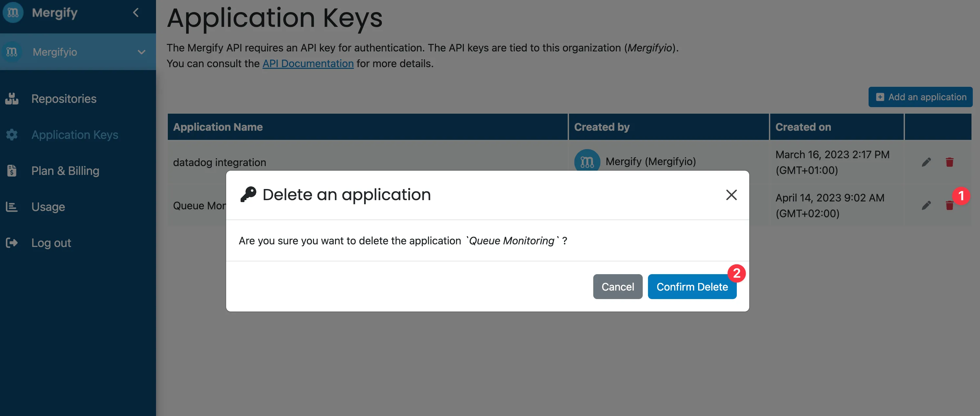Click the Mergify logo icon
The image size is (980, 416).
pos(12,12)
